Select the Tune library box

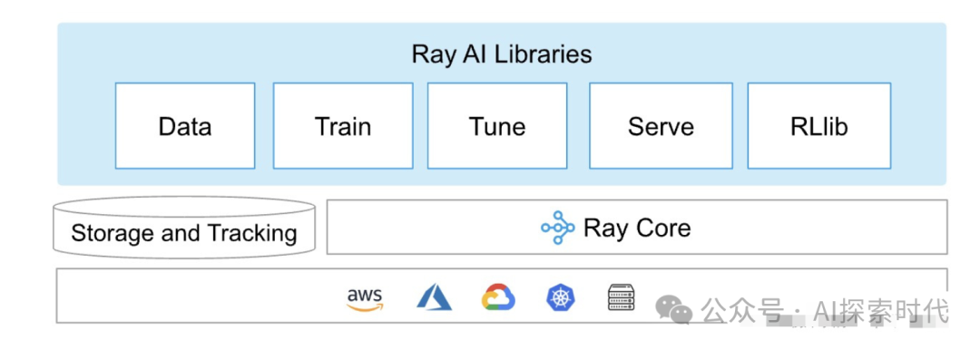click(497, 126)
